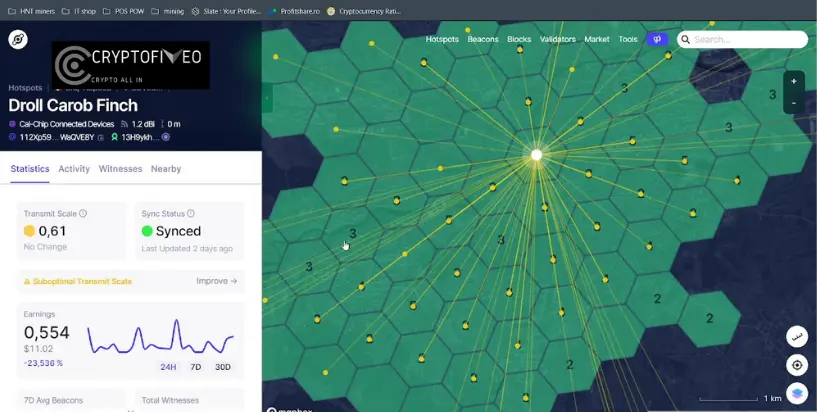Collapse the side panel arrow handle
This screenshot has height=412, width=817.
point(267,98)
